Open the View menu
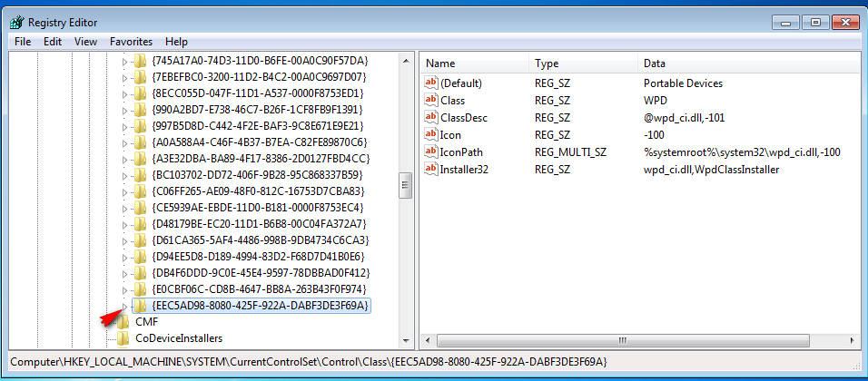 tap(86, 42)
